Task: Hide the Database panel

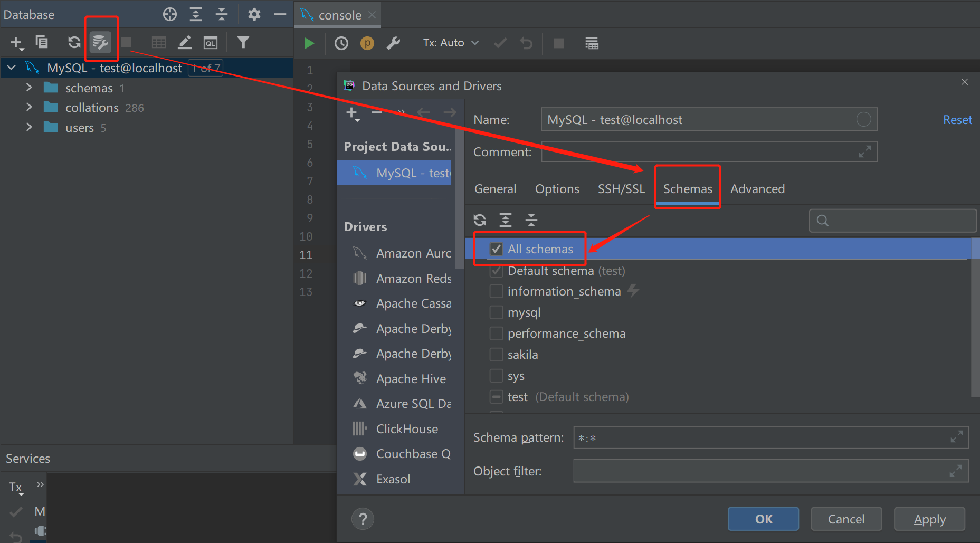Action: (x=280, y=14)
